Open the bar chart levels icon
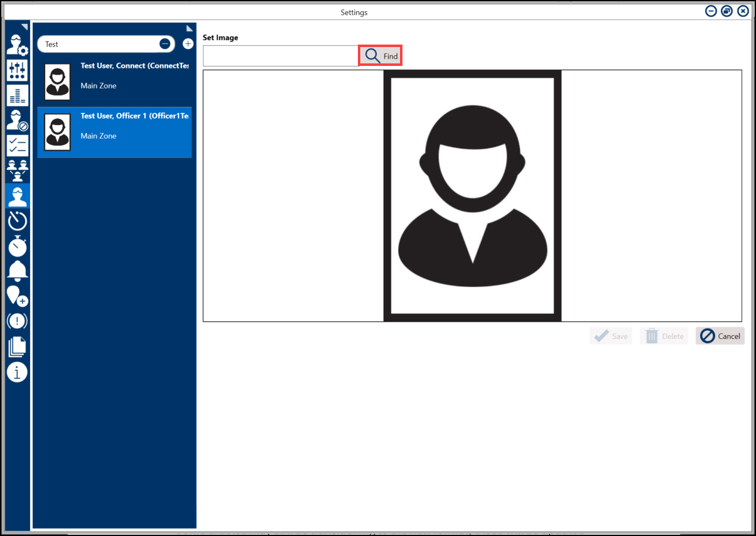 point(17,95)
